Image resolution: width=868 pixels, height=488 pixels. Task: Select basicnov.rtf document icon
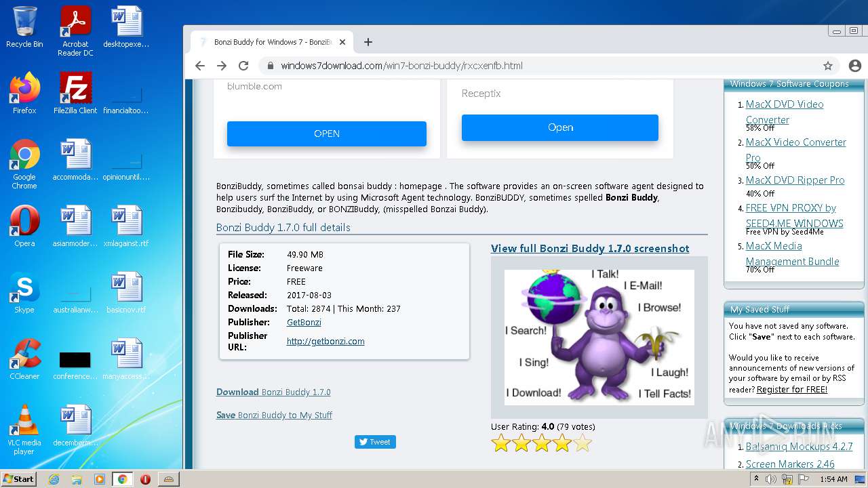tap(126, 293)
